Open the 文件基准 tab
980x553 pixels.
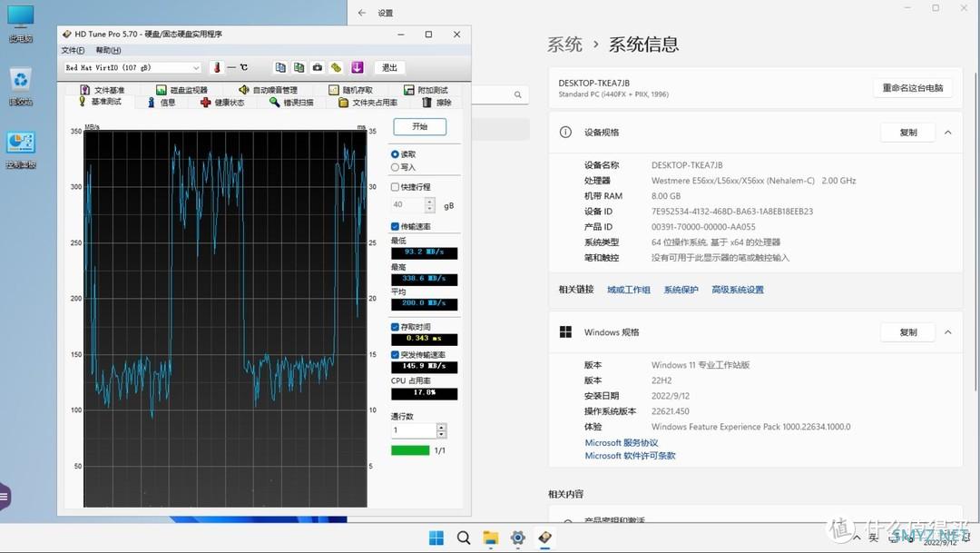[103, 90]
